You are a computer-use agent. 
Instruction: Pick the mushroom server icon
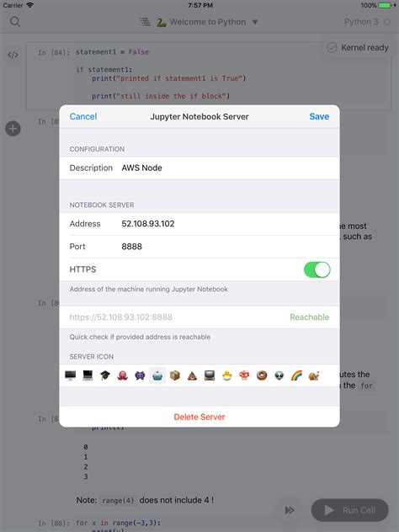[x=244, y=375]
